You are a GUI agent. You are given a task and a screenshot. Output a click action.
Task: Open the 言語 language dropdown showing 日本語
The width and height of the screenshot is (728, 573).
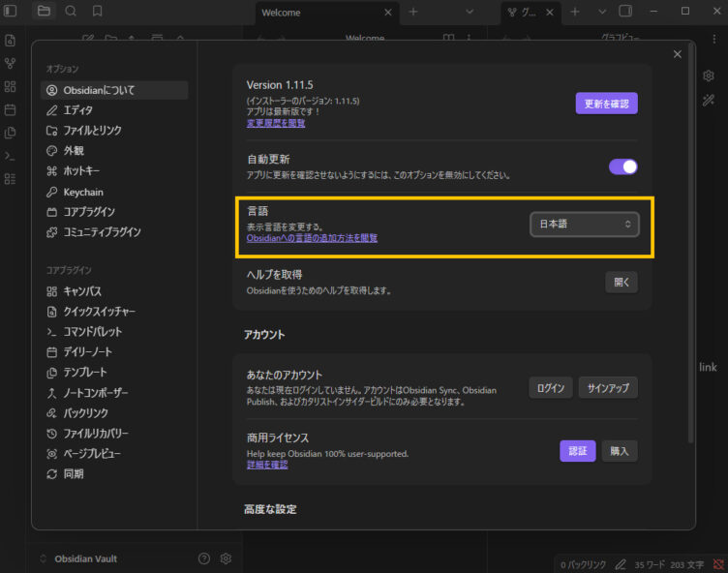584,224
